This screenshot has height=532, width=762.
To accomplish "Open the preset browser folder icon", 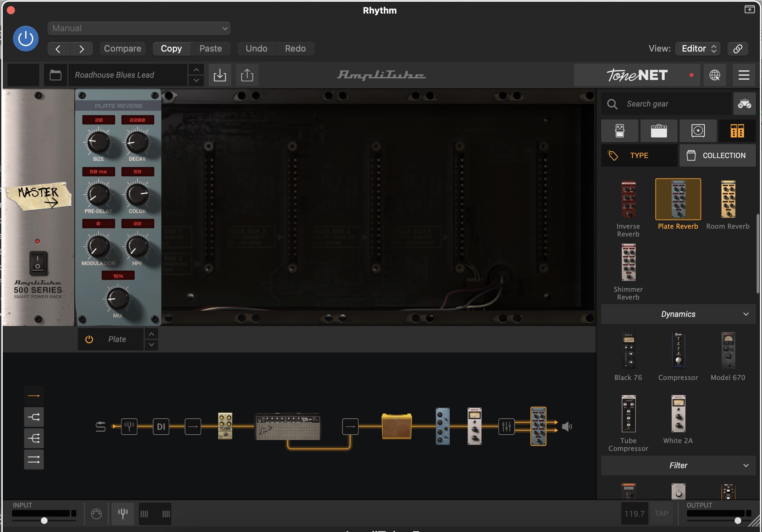I will 56,75.
